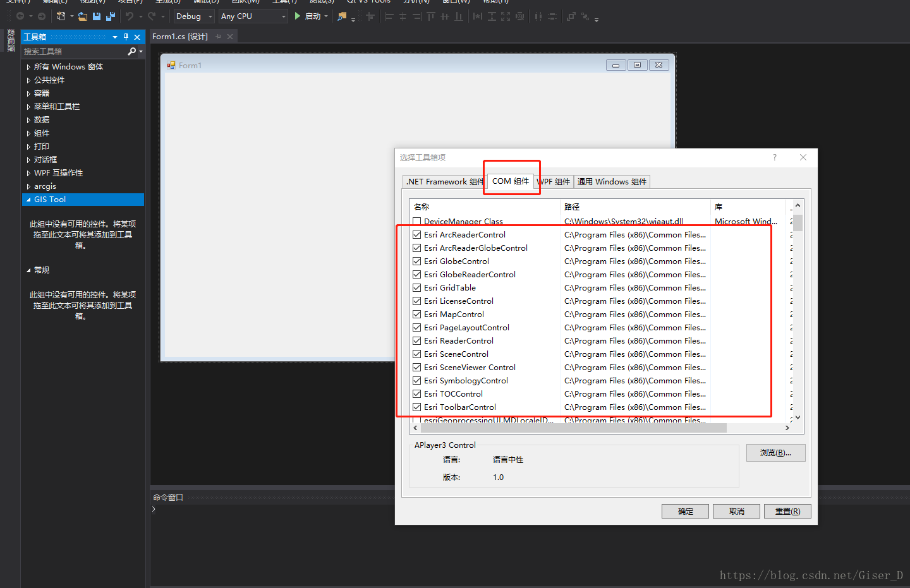910x588 pixels.
Task: Click the find in files toolbar icon
Action: point(342,16)
